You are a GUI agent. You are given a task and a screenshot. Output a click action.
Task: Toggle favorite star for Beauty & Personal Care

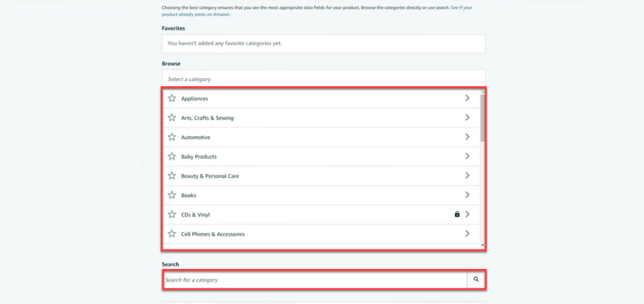coord(172,176)
